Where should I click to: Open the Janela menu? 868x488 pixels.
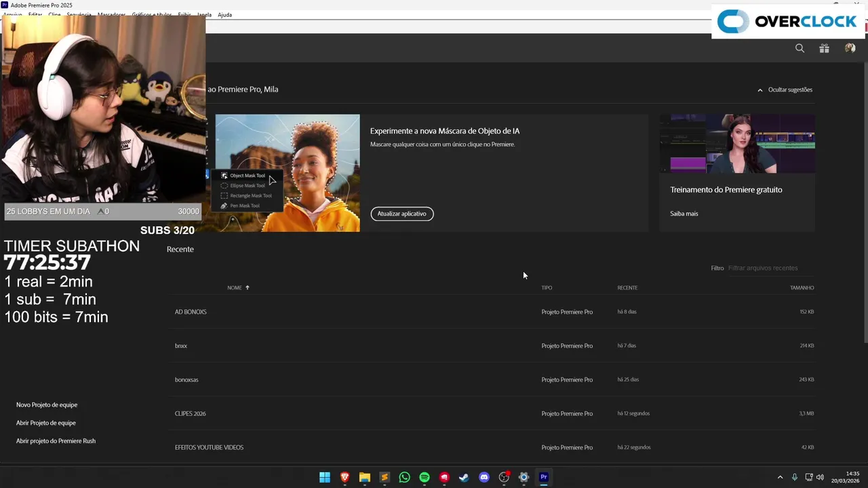[x=203, y=14]
